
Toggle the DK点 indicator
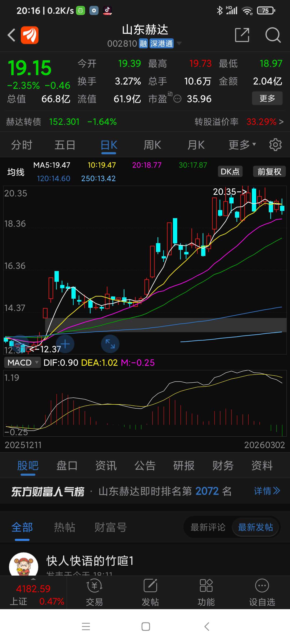(230, 171)
